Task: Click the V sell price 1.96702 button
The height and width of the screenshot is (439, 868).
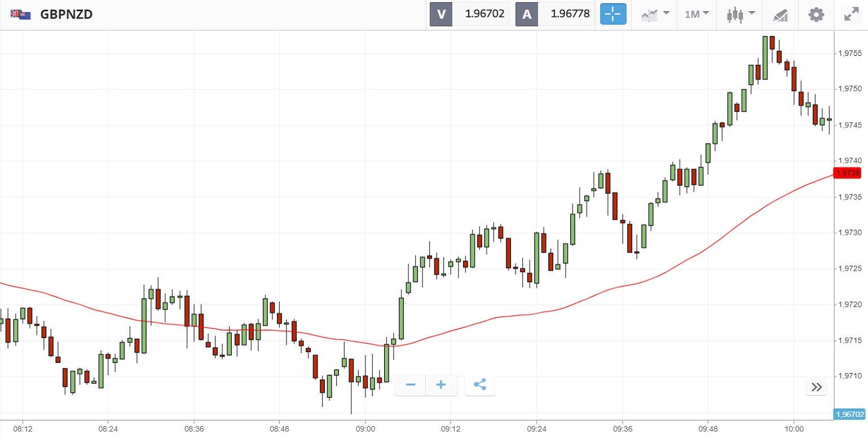Action: pyautogui.click(x=469, y=14)
